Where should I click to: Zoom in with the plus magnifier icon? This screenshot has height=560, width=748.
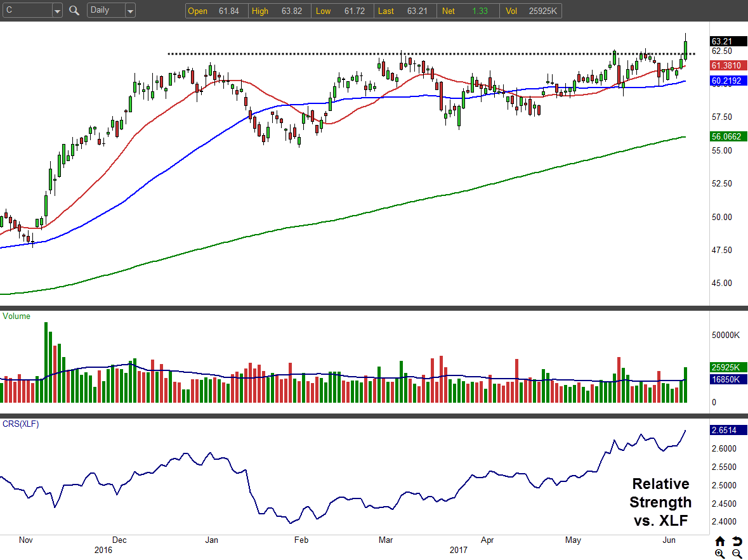pyautogui.click(x=719, y=554)
